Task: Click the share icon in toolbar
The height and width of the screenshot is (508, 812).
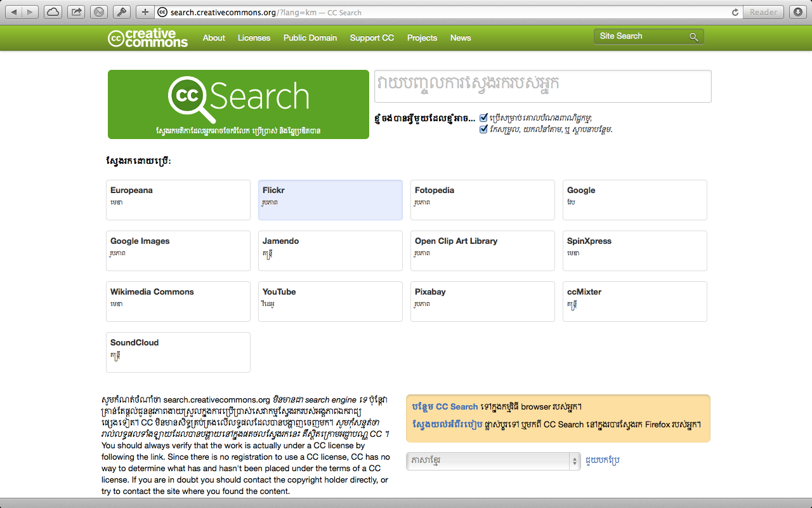Action: 76,12
